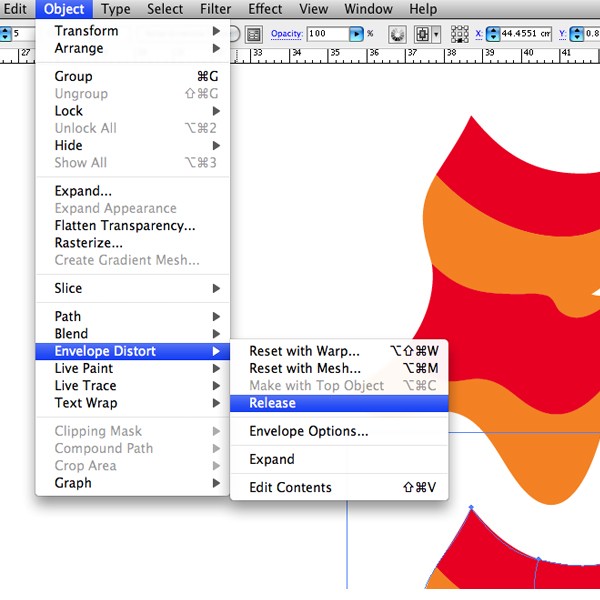Expand the Path submenu

[x=132, y=316]
